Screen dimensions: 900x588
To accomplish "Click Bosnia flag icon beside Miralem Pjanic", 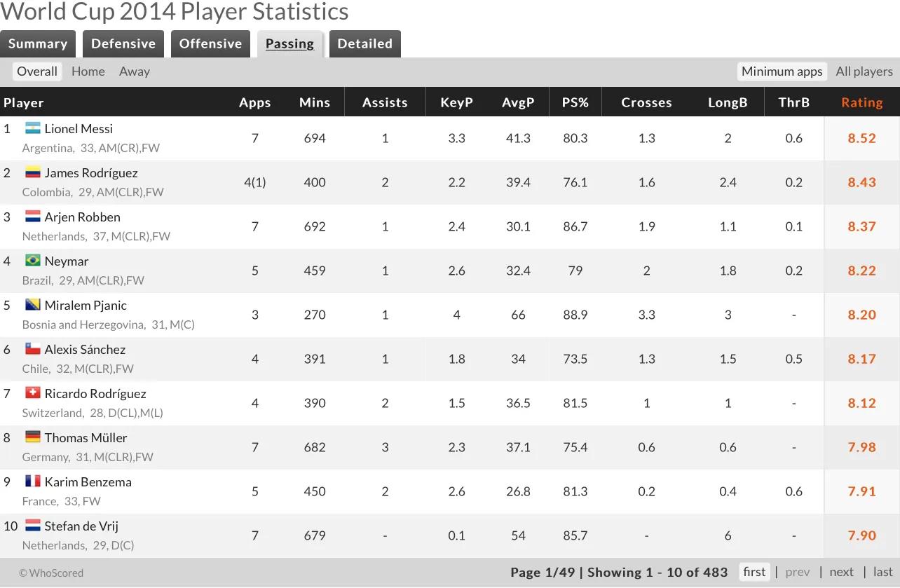I will [x=32, y=305].
